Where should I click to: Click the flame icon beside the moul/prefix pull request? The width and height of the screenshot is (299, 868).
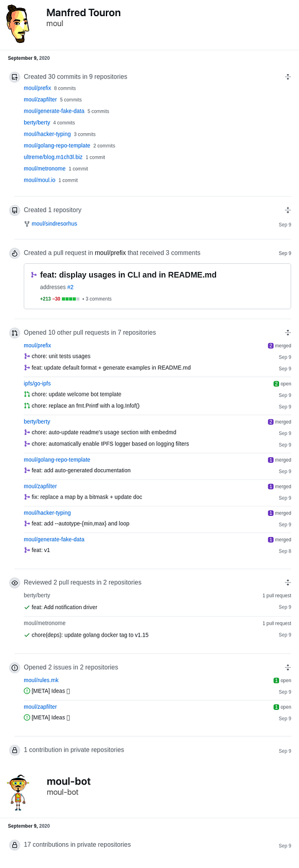14,253
